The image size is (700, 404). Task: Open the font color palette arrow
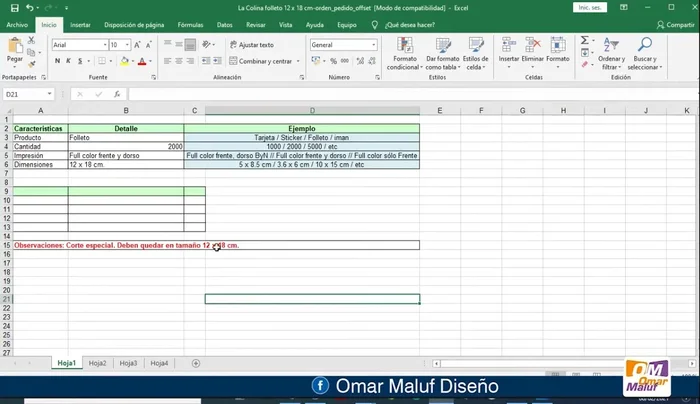(150, 61)
